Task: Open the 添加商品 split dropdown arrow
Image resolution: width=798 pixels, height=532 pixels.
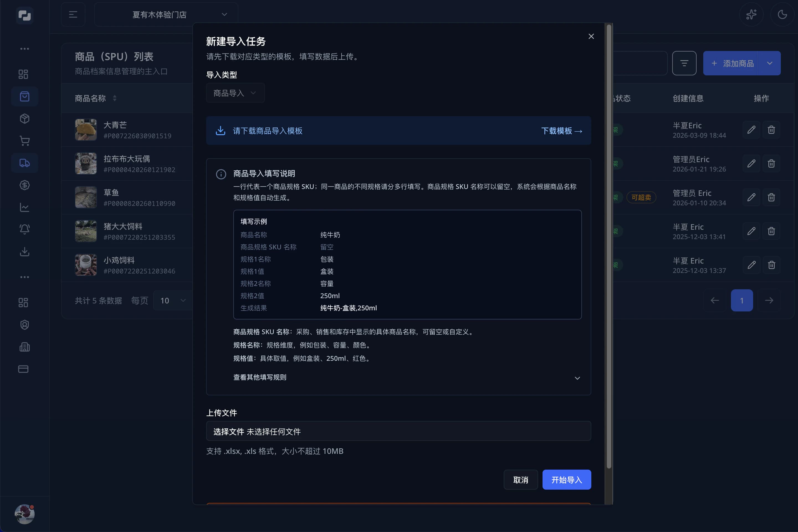Action: [769, 63]
